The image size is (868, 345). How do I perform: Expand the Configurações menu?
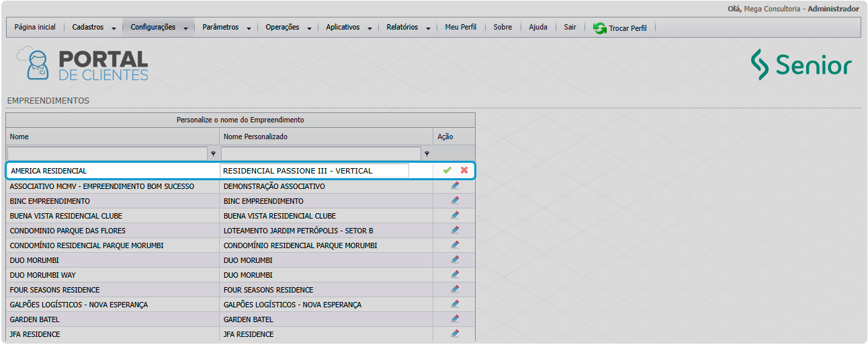click(x=159, y=28)
